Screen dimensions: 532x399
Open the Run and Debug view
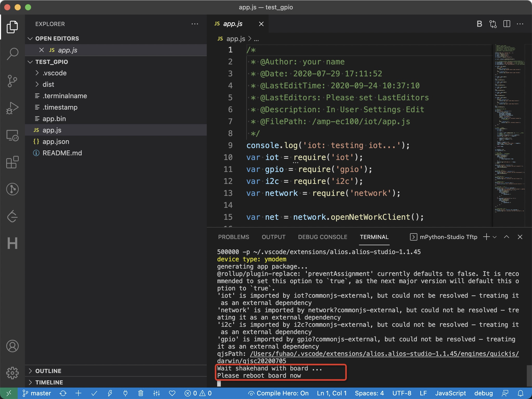pyautogui.click(x=12, y=108)
